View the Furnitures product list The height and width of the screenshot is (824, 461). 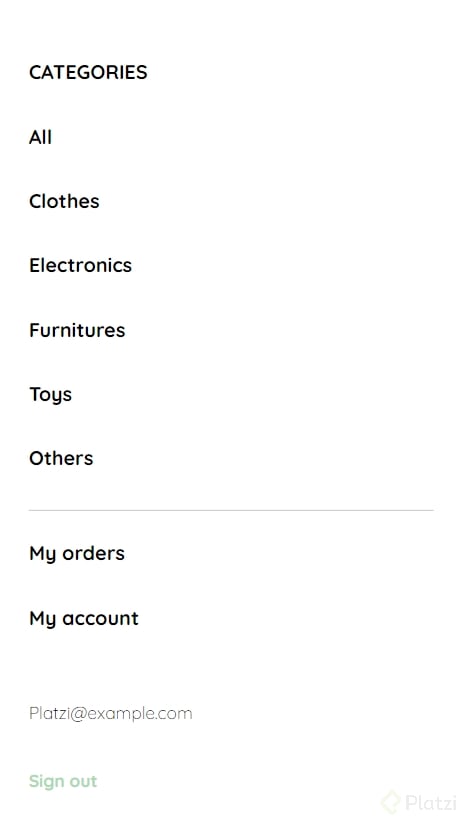(77, 330)
